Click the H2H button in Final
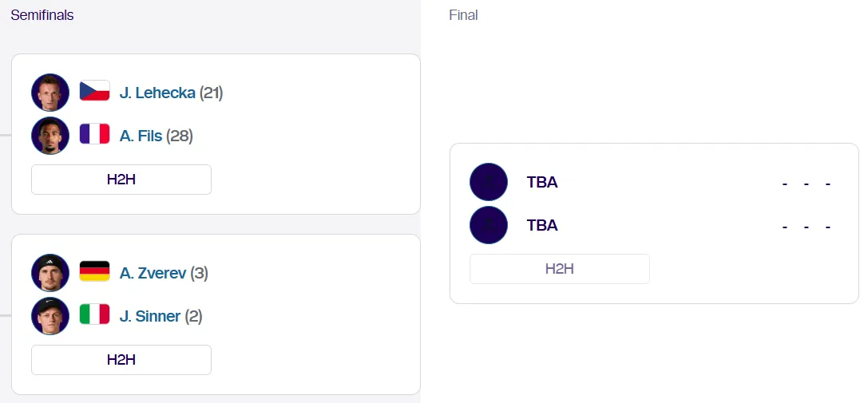 coord(559,269)
